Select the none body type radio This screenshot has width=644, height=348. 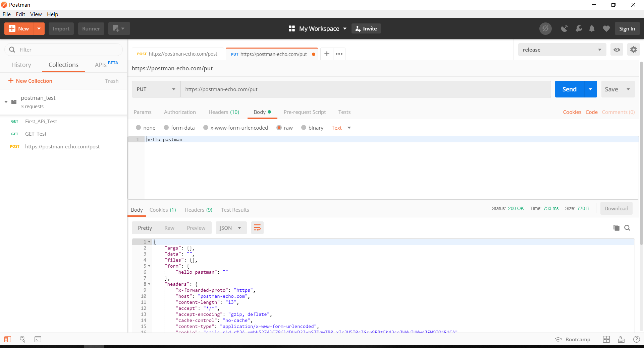tap(138, 128)
